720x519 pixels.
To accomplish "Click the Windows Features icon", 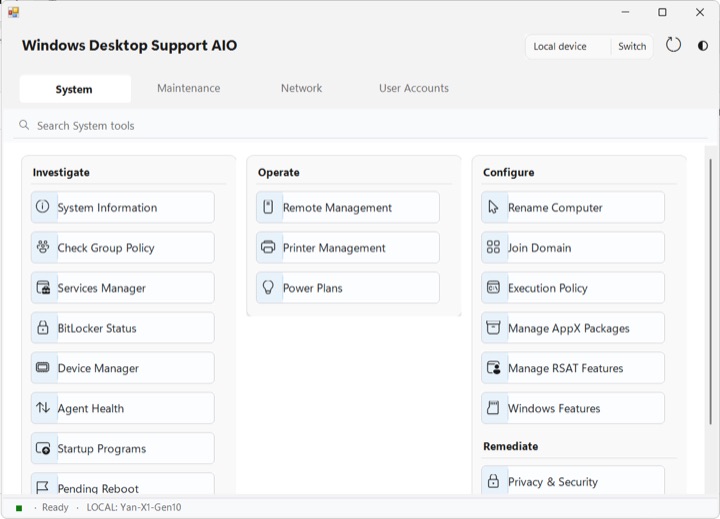I will (x=493, y=407).
